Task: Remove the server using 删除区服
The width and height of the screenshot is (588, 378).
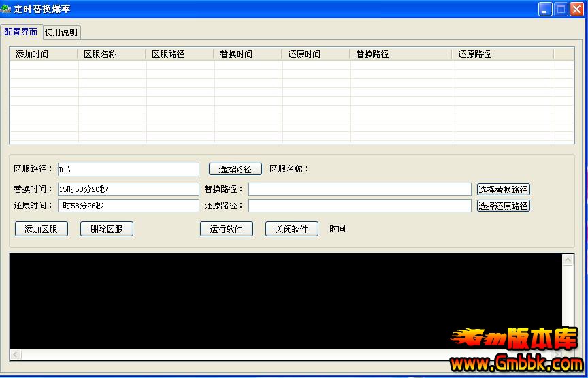Action: (x=107, y=229)
